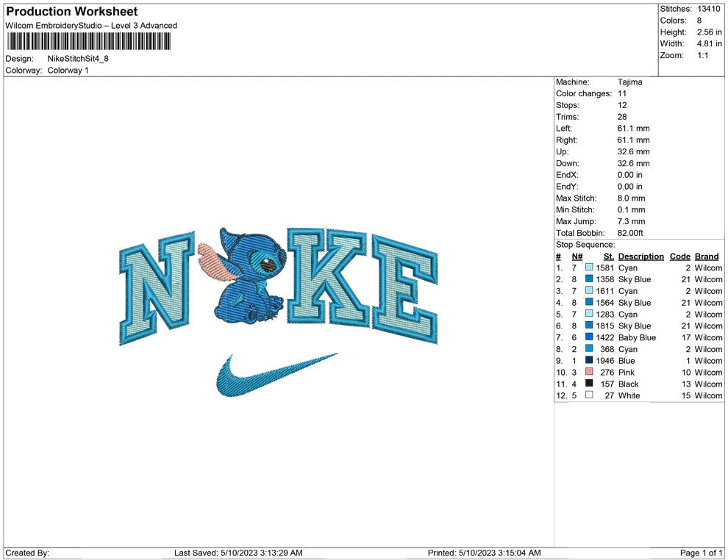Click the 'Created By:' footer label
Image resolution: width=728 pixels, height=560 pixels.
tap(27, 553)
